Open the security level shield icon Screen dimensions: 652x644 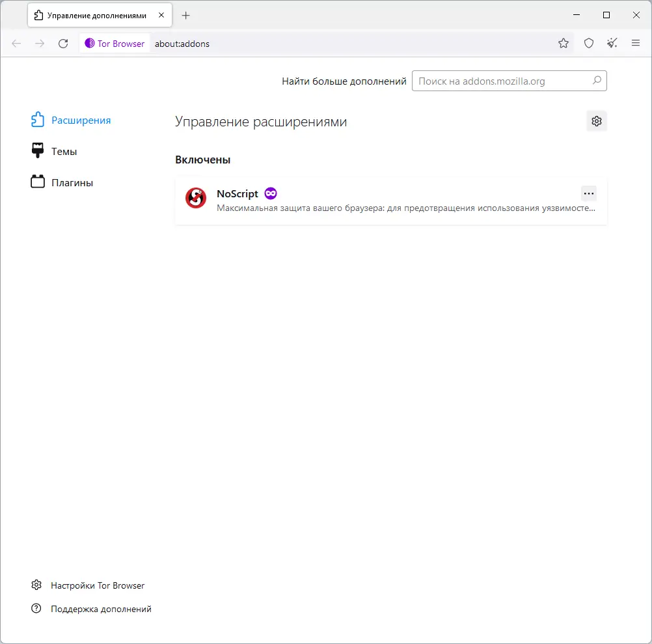point(589,43)
